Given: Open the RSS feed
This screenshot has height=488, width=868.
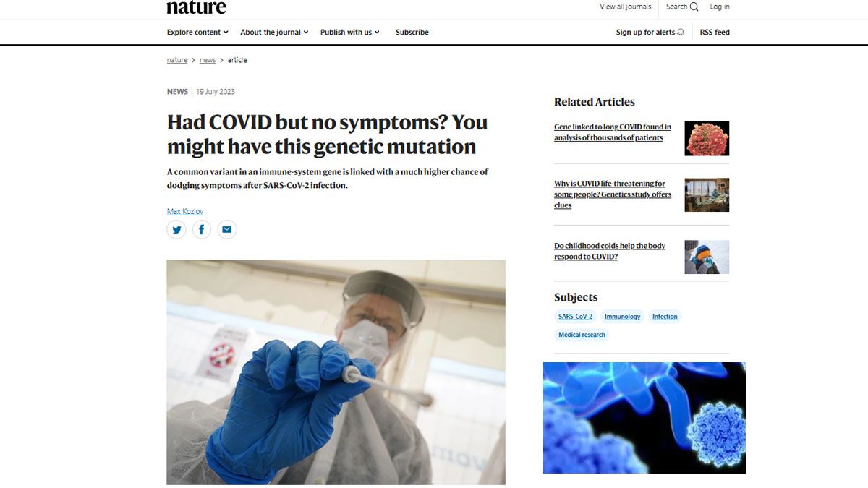Looking at the screenshot, I should pos(714,32).
